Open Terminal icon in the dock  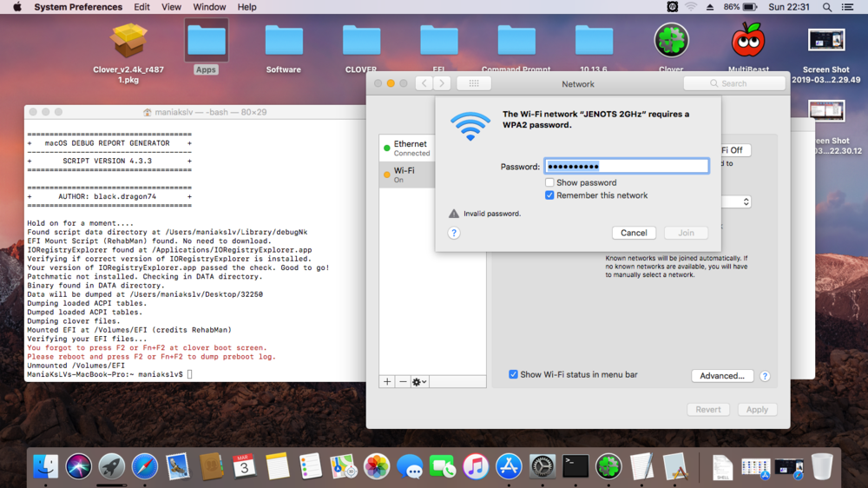(575, 466)
